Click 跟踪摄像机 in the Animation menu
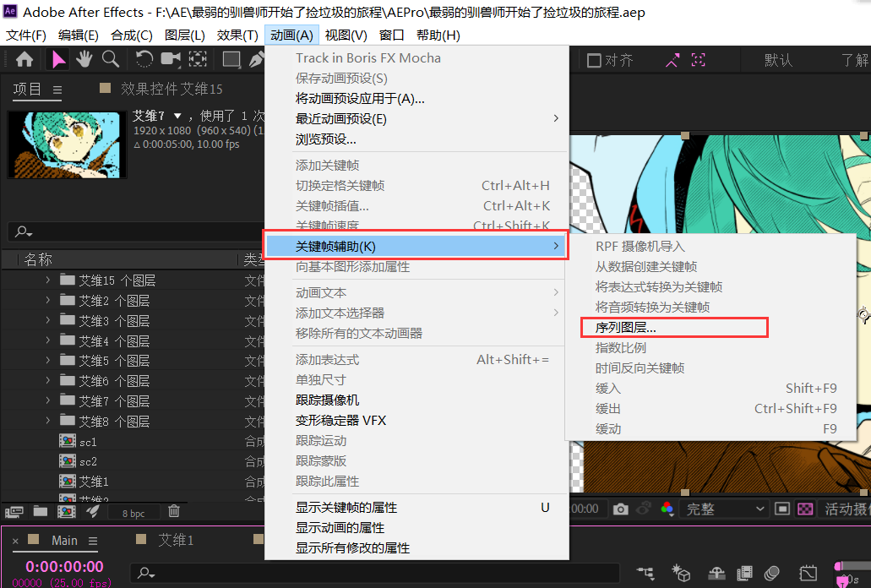The image size is (871, 588). click(x=327, y=400)
